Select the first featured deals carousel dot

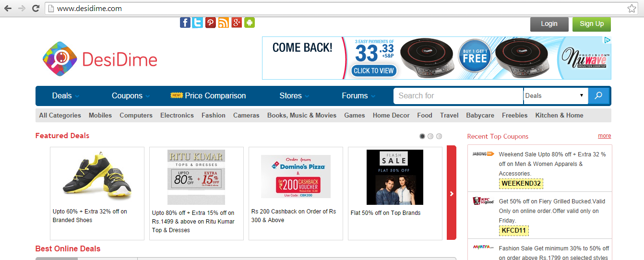coord(422,136)
